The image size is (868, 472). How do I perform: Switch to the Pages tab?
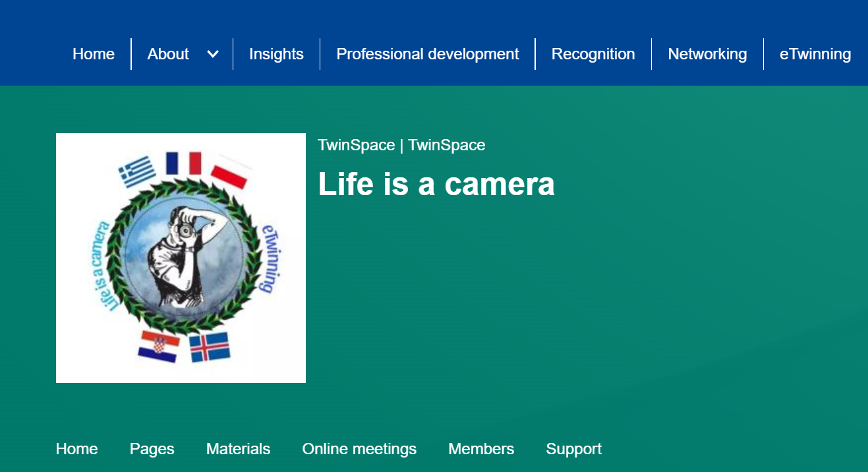(152, 449)
